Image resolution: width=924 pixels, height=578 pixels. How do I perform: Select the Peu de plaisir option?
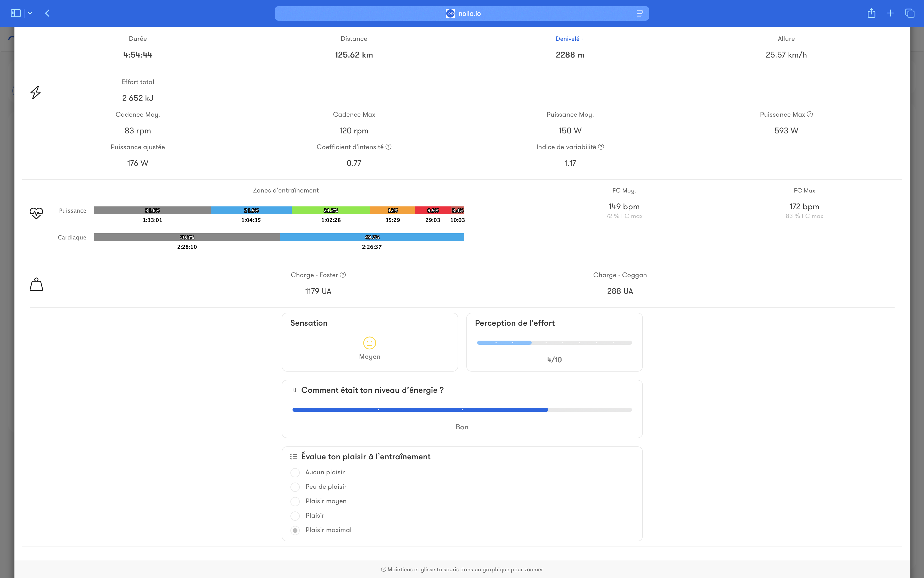pos(295,487)
